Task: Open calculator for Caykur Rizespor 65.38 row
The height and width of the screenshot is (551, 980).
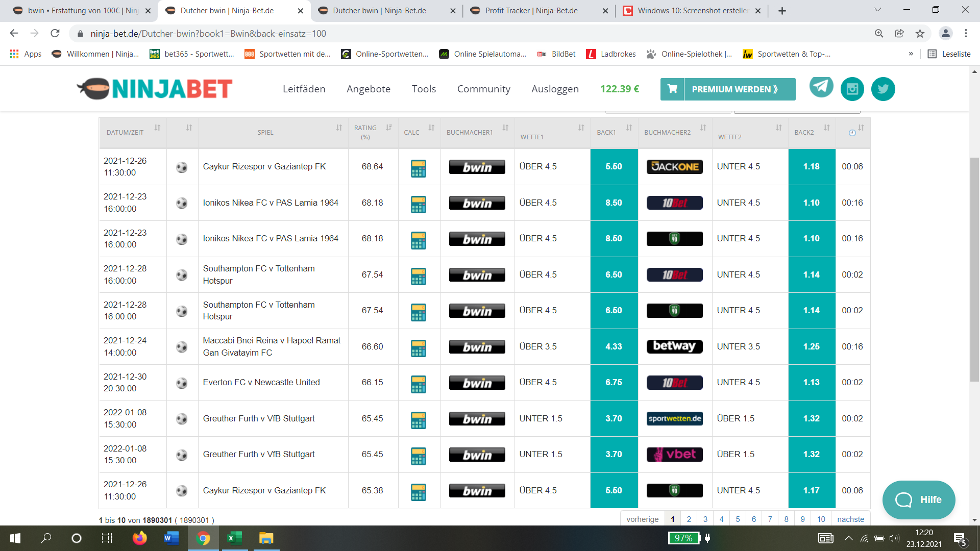Action: 419,492
